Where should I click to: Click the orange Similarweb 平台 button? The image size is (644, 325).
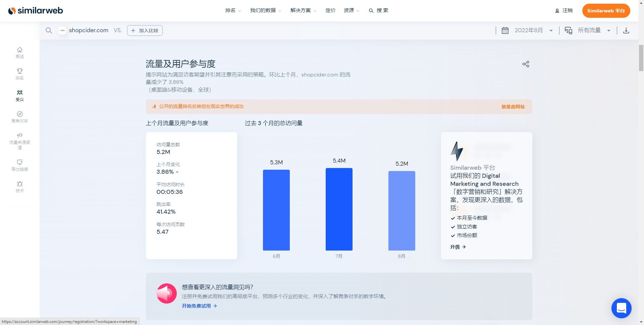click(606, 11)
